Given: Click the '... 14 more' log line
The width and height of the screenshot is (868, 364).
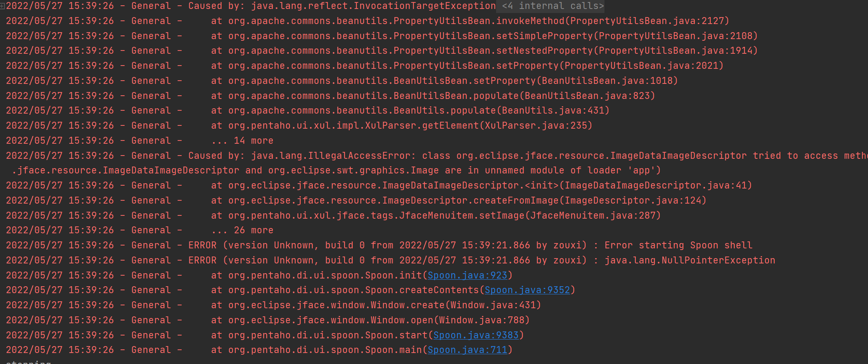Looking at the screenshot, I should (x=242, y=140).
